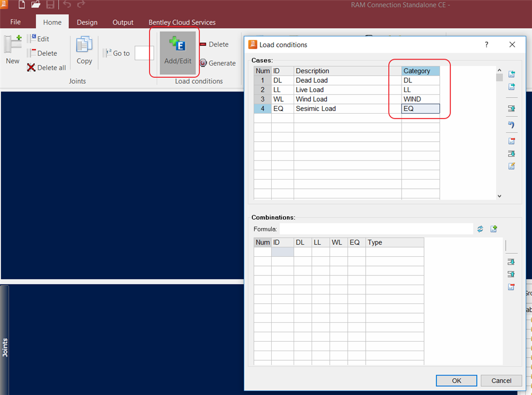
Task: Click Delete in the Joints group
Action: pos(43,53)
